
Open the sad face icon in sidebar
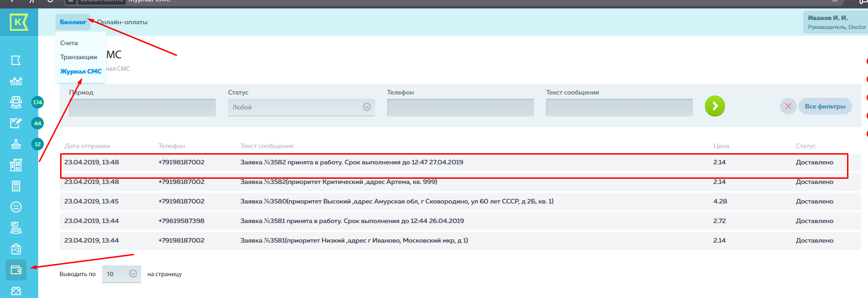pos(16,207)
